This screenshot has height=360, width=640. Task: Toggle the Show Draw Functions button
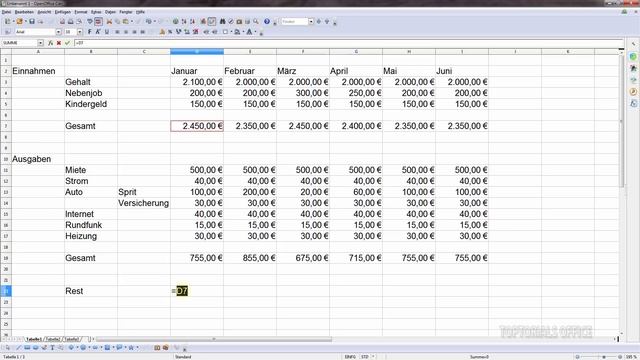(211, 21)
